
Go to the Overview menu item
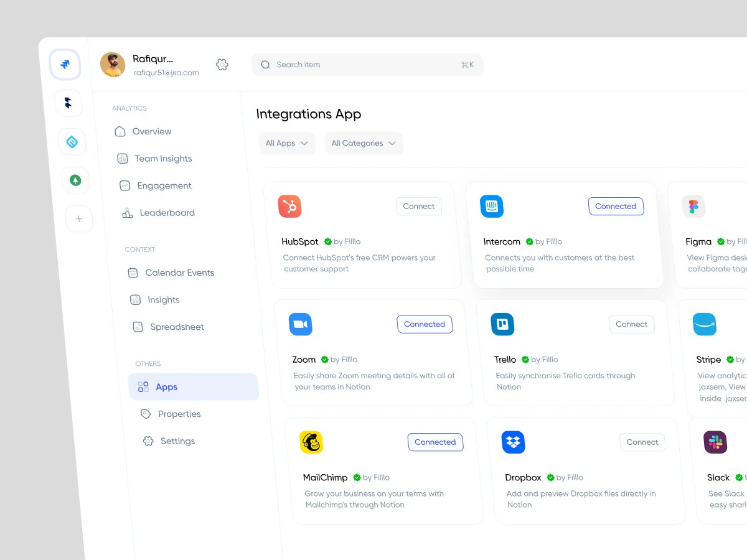point(143,131)
